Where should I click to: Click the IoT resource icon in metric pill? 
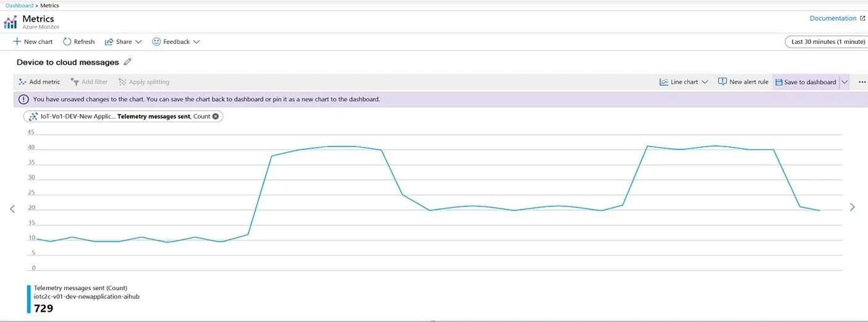(33, 116)
